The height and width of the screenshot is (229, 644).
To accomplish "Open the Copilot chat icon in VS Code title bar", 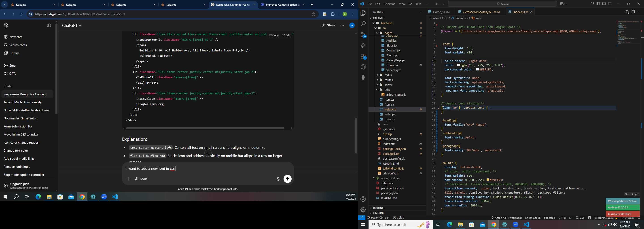I will (x=561, y=4).
